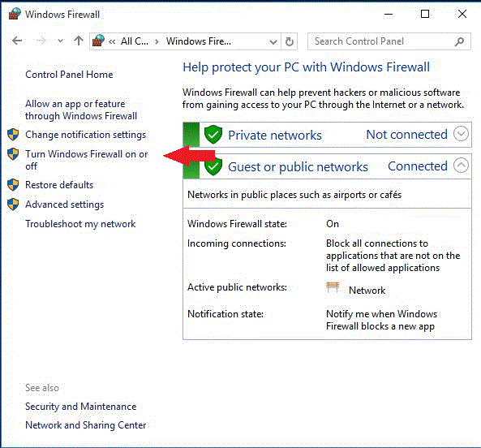This screenshot has width=481, height=448.
Task: Click shield icon beside Advanced settings
Action: point(13,205)
